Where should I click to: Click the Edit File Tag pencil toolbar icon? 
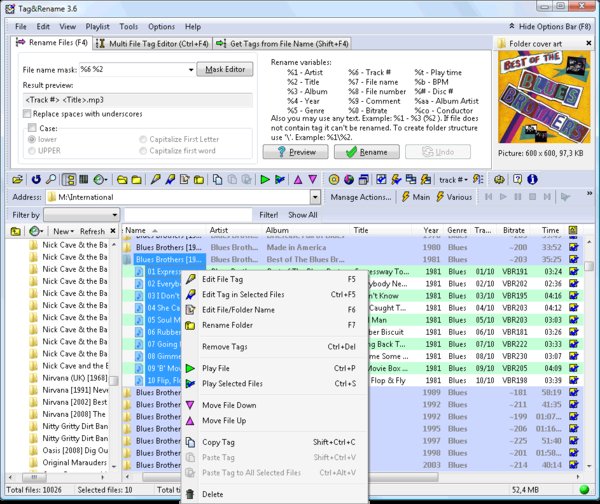155,180
